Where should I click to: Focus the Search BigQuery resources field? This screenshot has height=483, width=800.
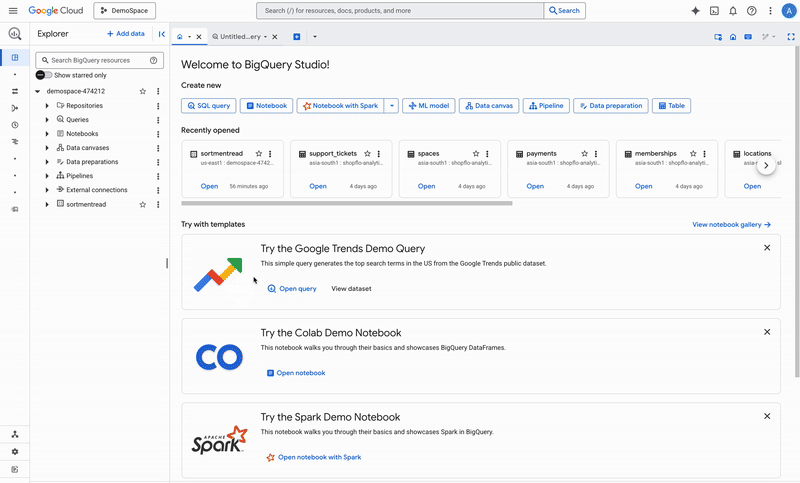pos(99,60)
